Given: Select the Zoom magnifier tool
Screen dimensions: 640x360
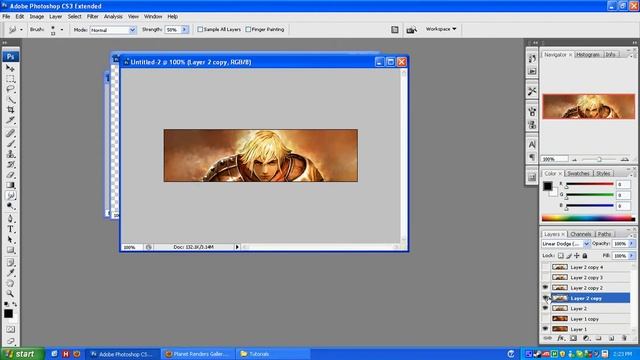Looking at the screenshot, I should (x=10, y=293).
